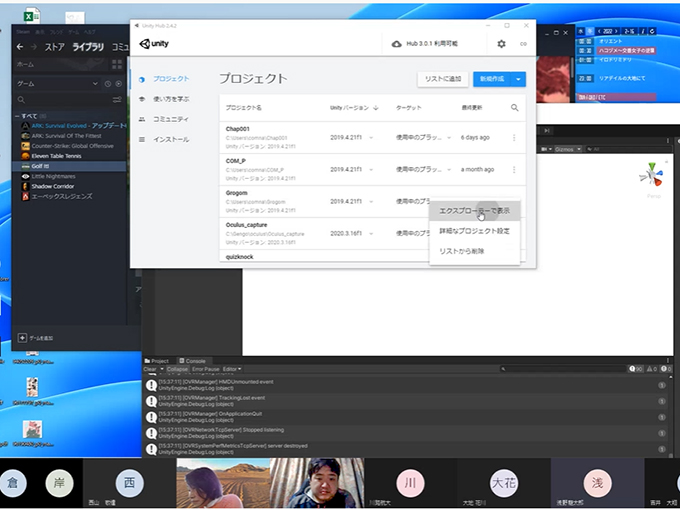The height and width of the screenshot is (510, 680).
Task: Click ゲームを追加 in Steam
Action: (41, 338)
